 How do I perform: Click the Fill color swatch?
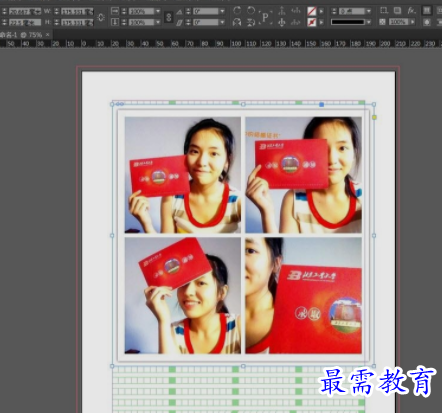pos(312,11)
